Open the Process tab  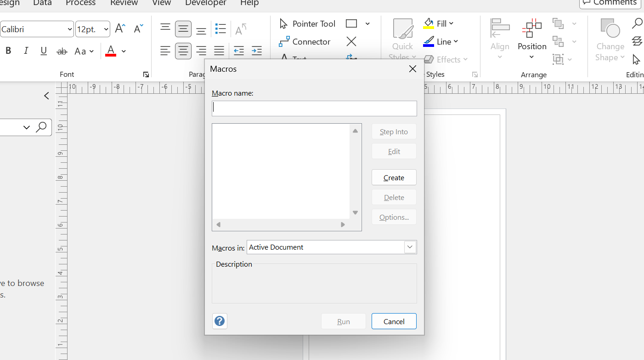coord(81,3)
